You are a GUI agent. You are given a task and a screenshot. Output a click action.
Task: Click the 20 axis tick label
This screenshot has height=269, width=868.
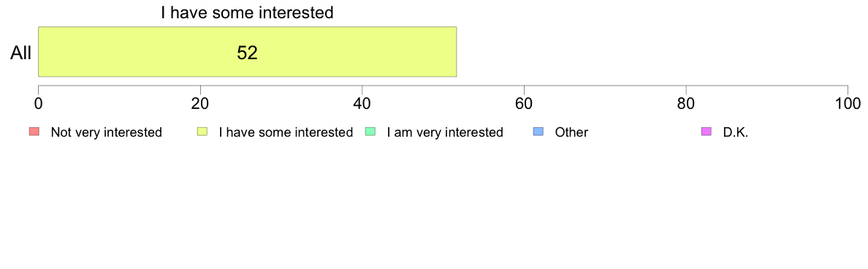click(200, 104)
